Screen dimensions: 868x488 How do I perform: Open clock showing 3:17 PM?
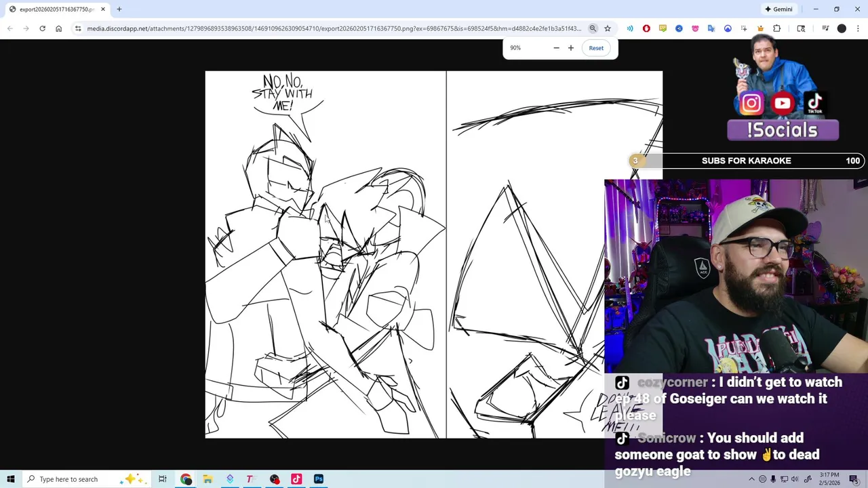(x=829, y=479)
